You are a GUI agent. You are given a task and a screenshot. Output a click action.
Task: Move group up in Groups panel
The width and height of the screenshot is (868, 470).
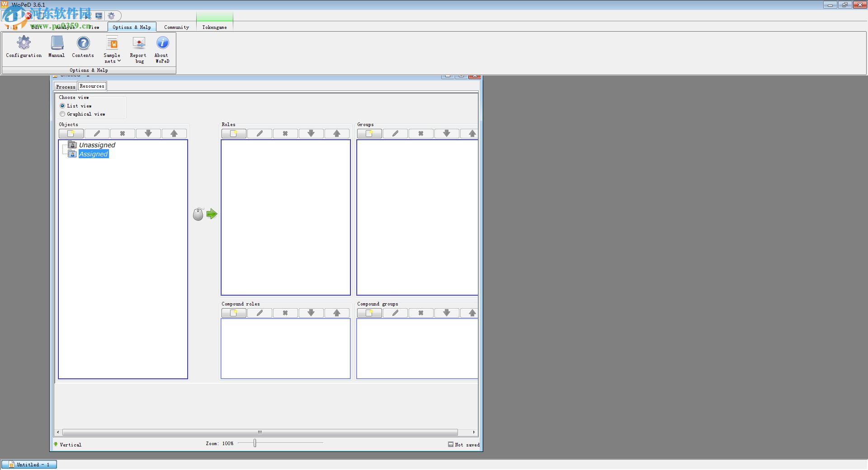point(470,133)
